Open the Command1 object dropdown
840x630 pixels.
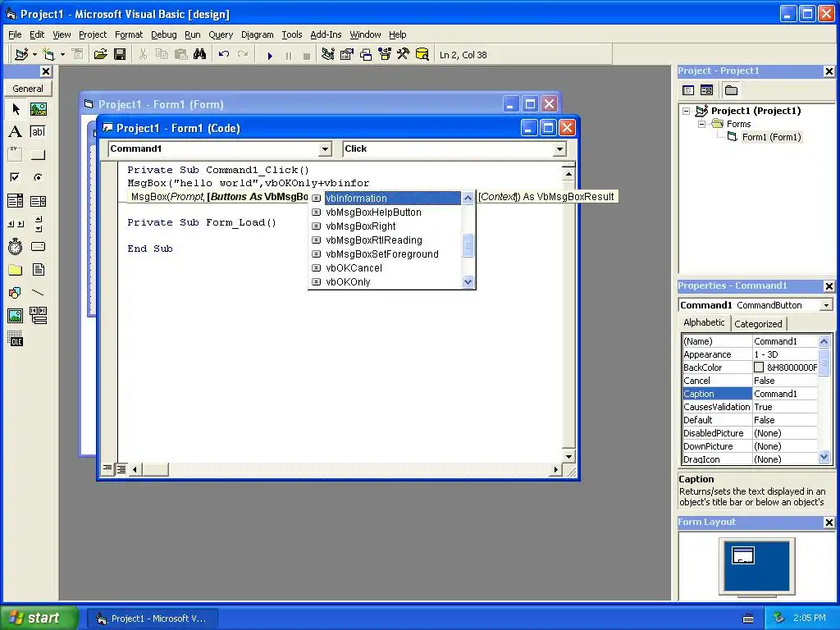pyautogui.click(x=325, y=149)
